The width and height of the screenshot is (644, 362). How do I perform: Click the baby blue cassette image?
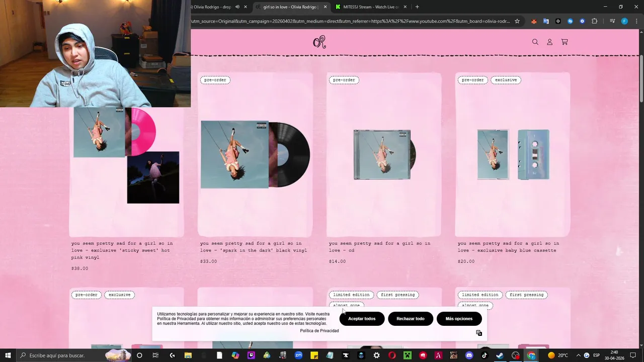coord(513,154)
